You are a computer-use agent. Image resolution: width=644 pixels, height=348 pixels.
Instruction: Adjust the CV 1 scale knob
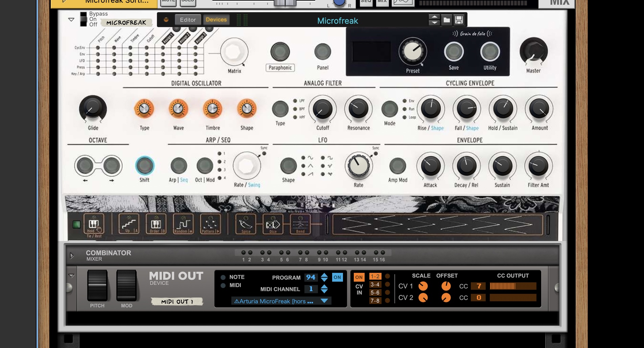click(x=423, y=286)
